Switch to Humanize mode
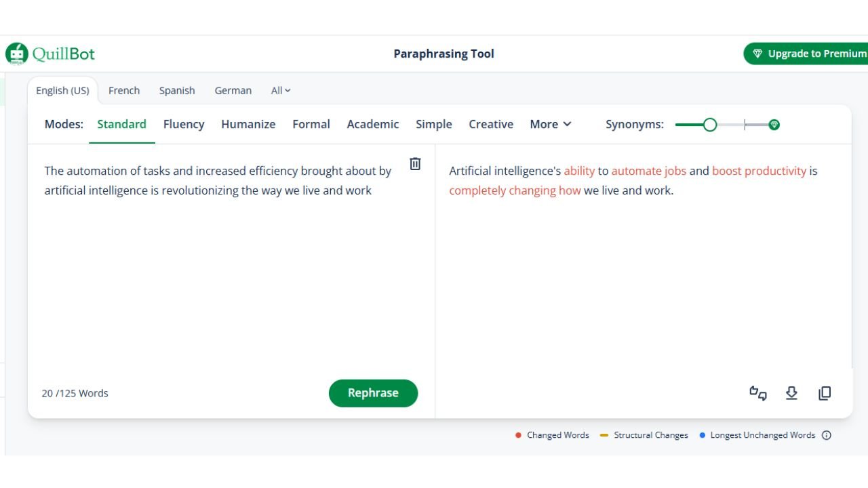 click(248, 125)
